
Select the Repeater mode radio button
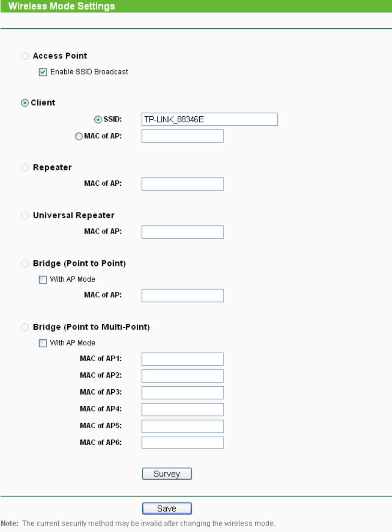[x=25, y=167]
